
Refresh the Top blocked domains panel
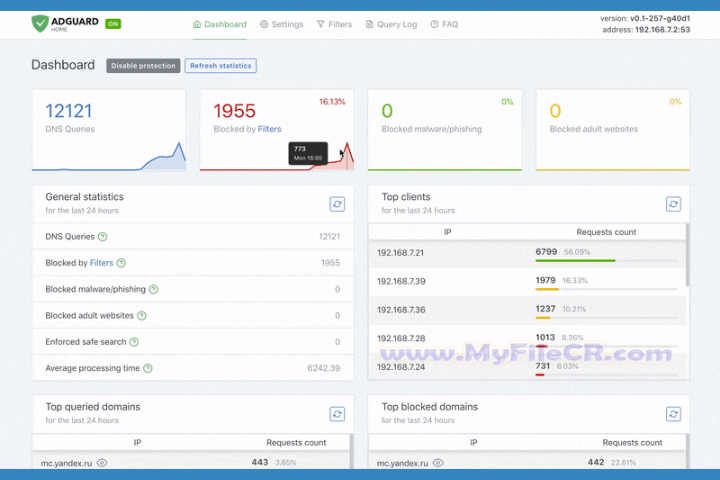pos(674,413)
